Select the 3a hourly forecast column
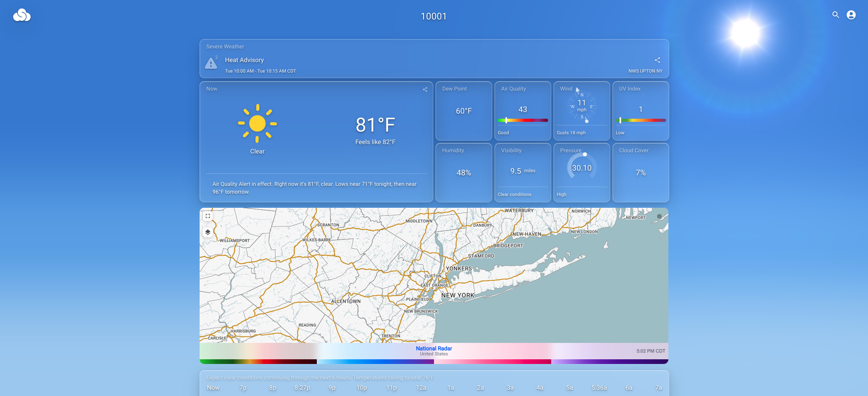Viewport: 868px width, 396px height. (x=510, y=388)
